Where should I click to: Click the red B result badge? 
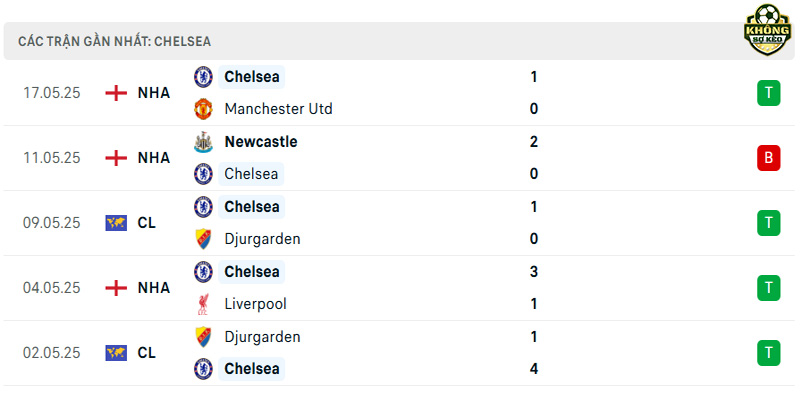pos(768,158)
